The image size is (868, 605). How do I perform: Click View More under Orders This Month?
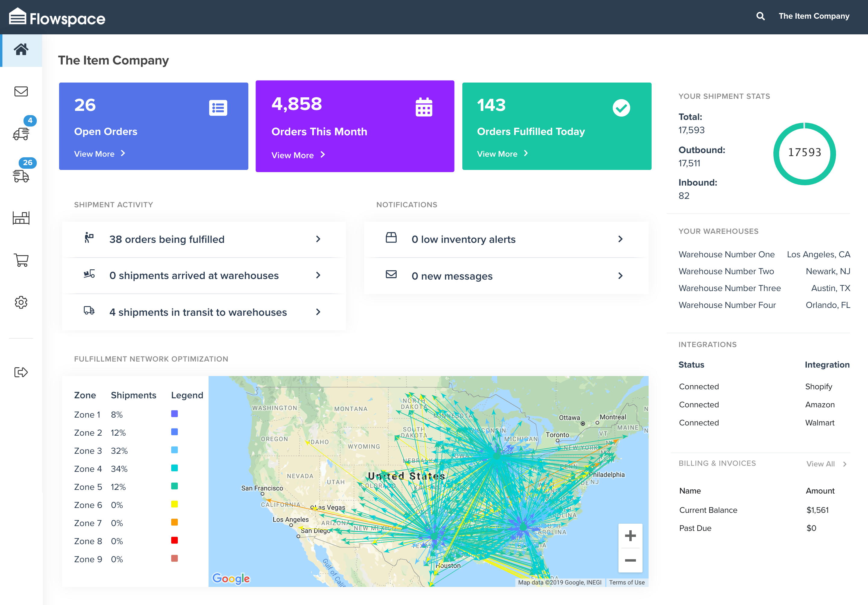point(298,155)
